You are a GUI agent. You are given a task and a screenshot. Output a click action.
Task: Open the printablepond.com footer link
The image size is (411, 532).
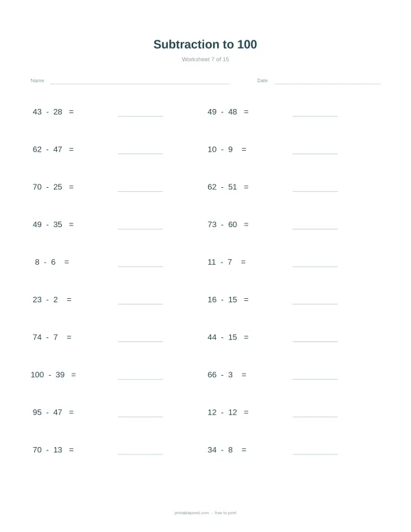click(192, 513)
